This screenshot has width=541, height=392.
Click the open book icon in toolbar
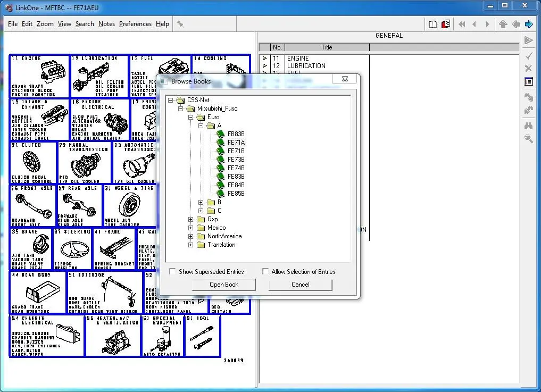pos(432,24)
